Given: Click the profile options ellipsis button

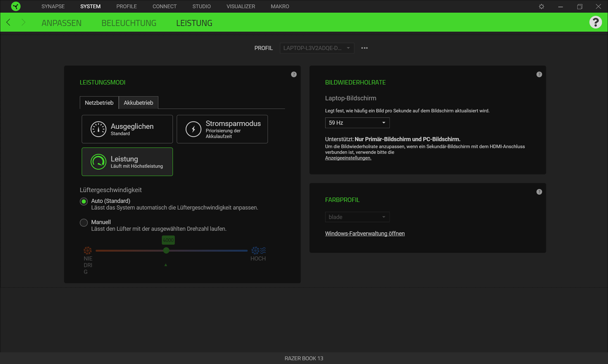Looking at the screenshot, I should pyautogui.click(x=364, y=47).
